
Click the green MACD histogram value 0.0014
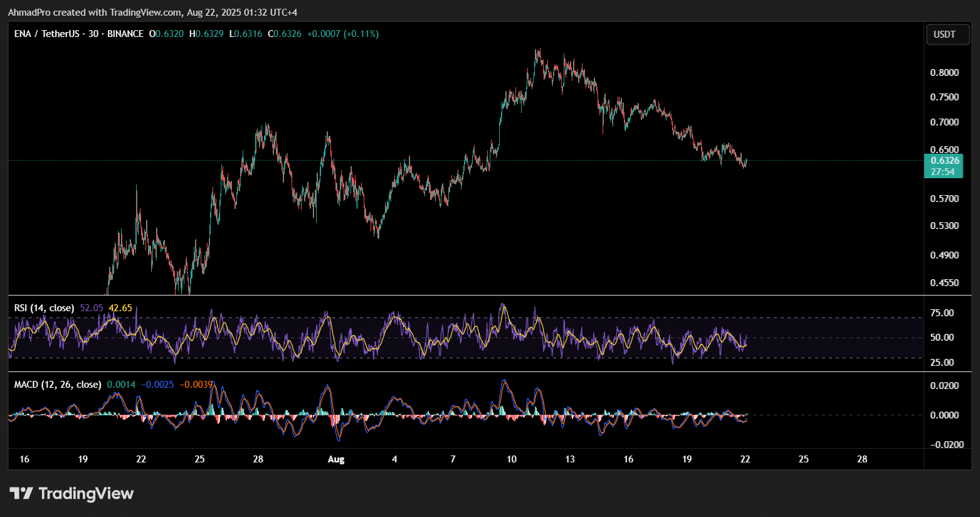pyautogui.click(x=120, y=384)
